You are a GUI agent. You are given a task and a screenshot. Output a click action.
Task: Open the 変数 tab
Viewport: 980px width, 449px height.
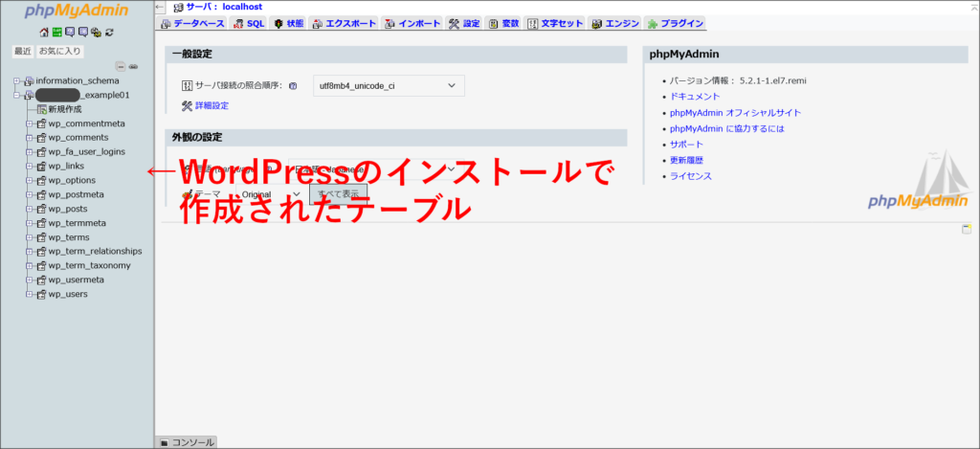(x=503, y=24)
